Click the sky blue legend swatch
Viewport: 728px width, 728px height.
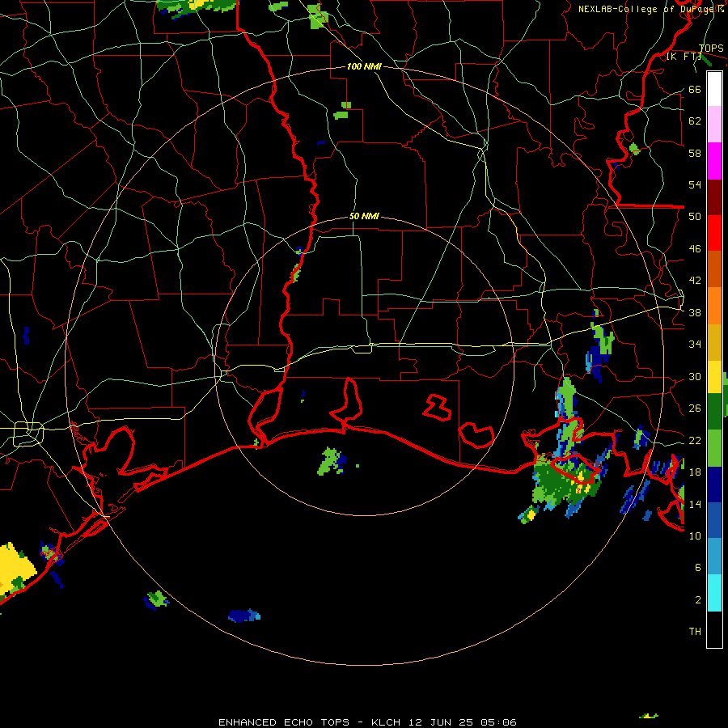coord(714,557)
